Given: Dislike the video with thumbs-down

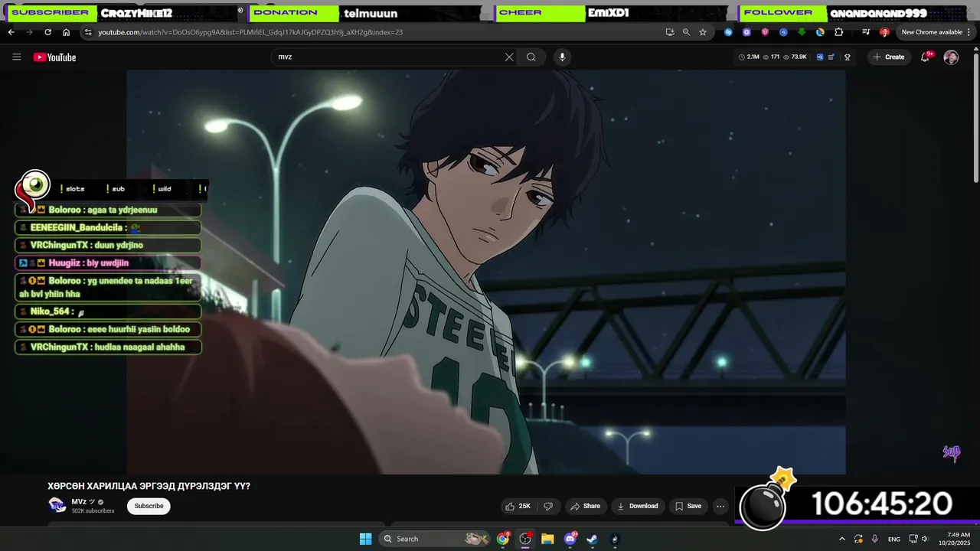Looking at the screenshot, I should pyautogui.click(x=548, y=506).
